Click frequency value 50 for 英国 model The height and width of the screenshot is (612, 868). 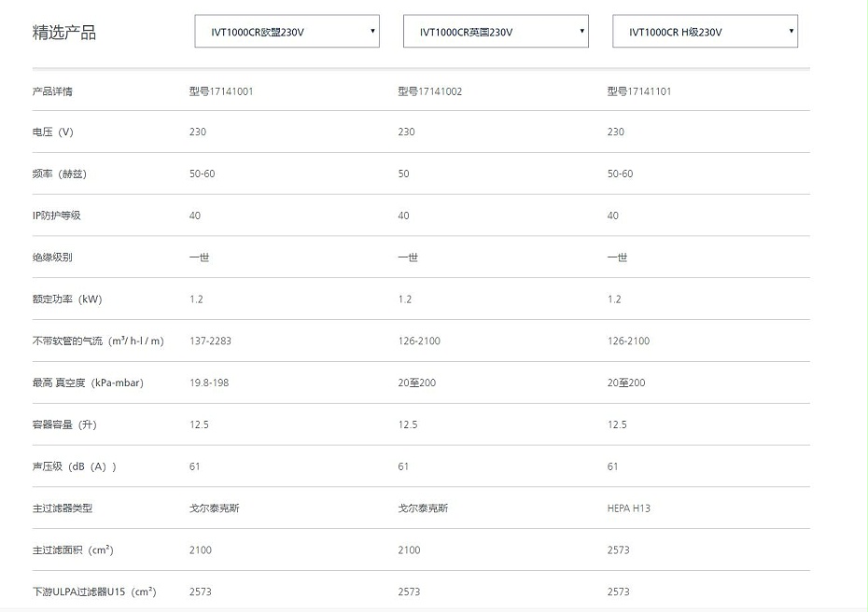click(x=403, y=174)
